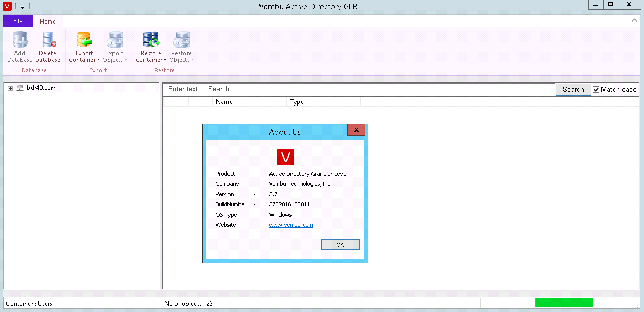Click the green progress bar

pos(564,303)
